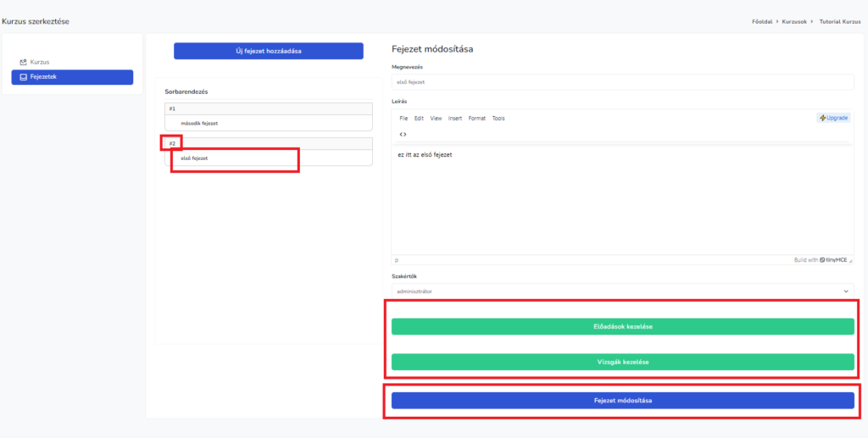868x438 pixels.
Task: Open the File menu in the editor
Action: point(403,119)
